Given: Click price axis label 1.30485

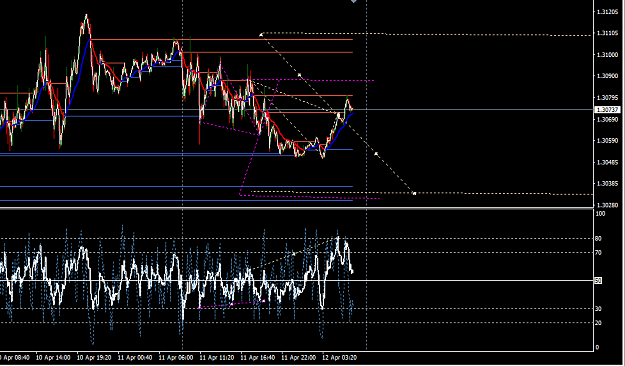Looking at the screenshot, I should (607, 163).
